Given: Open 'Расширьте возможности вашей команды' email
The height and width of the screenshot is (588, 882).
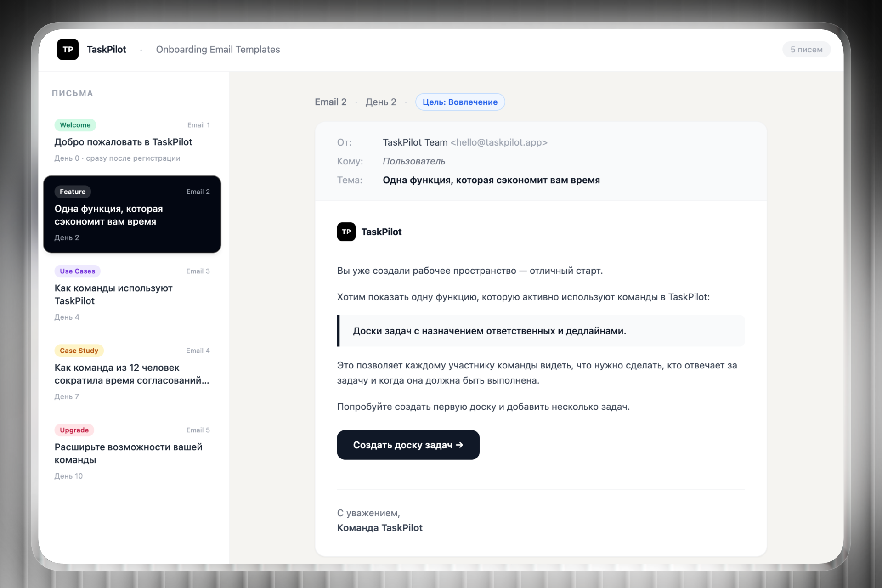Looking at the screenshot, I should click(128, 453).
